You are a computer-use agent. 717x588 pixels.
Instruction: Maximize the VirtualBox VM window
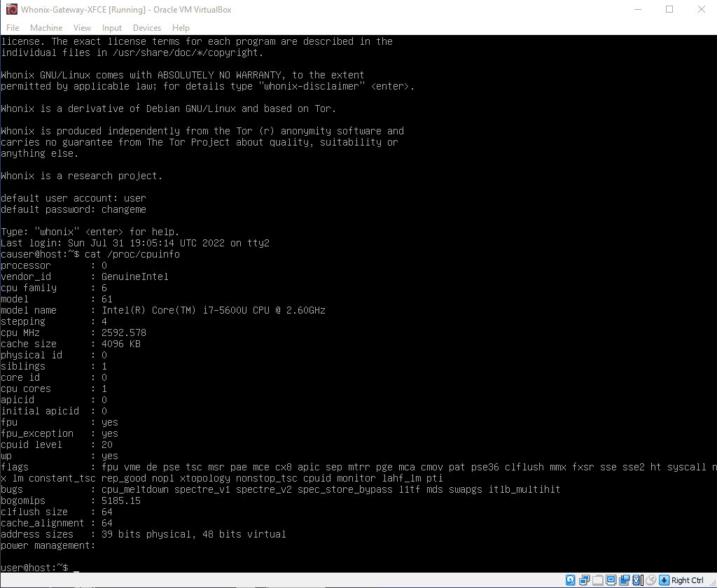click(x=669, y=9)
